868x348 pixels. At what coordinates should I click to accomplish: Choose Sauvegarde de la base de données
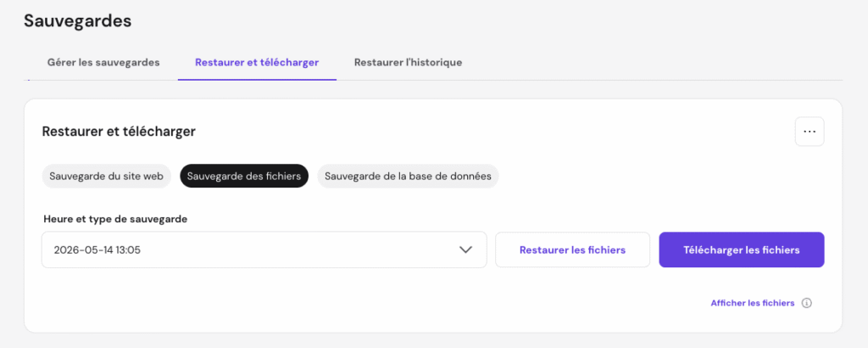pos(408,177)
